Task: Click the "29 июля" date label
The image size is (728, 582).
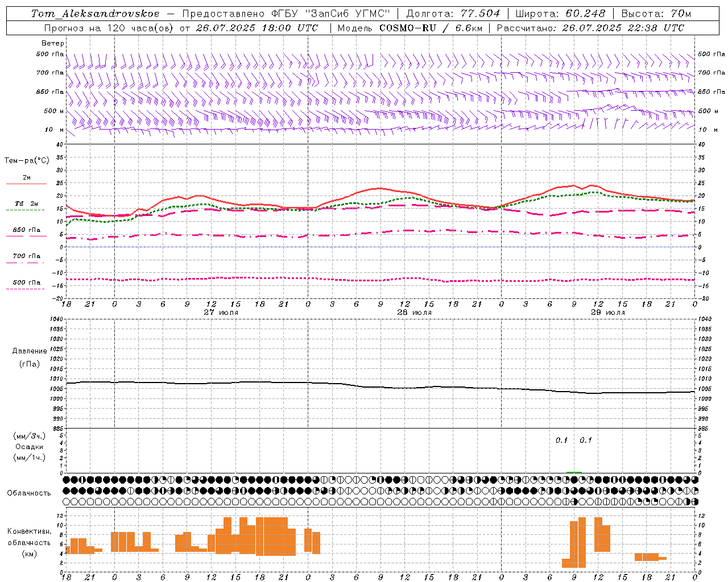Action: pos(607,313)
